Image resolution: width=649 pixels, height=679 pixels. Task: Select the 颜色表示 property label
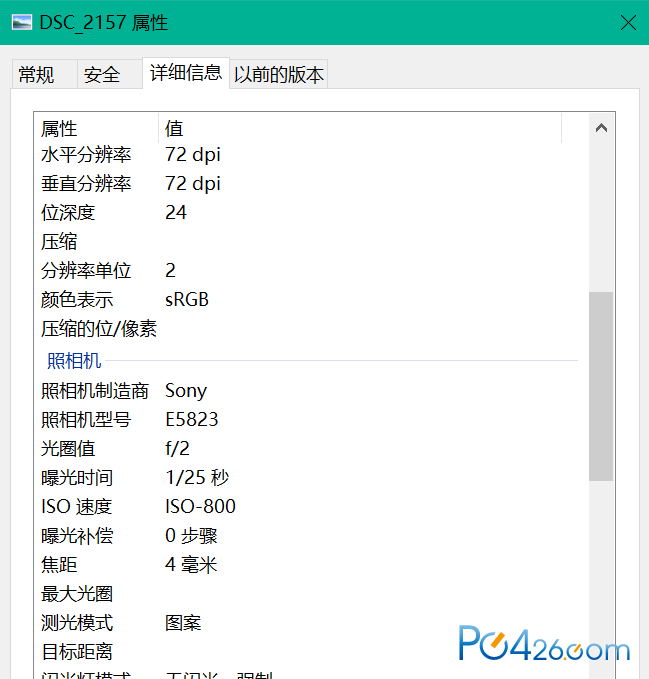(x=77, y=300)
